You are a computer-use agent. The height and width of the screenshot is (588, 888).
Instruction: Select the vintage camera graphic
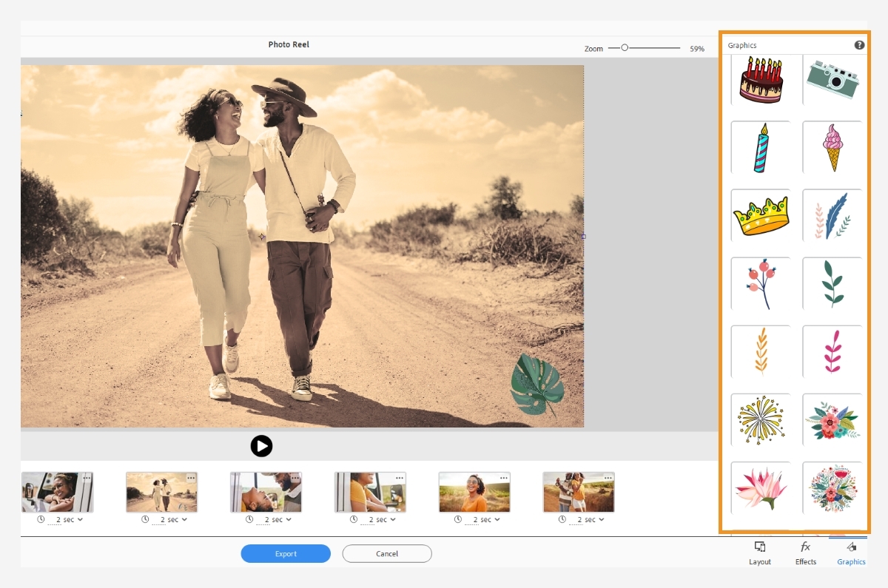(x=832, y=80)
